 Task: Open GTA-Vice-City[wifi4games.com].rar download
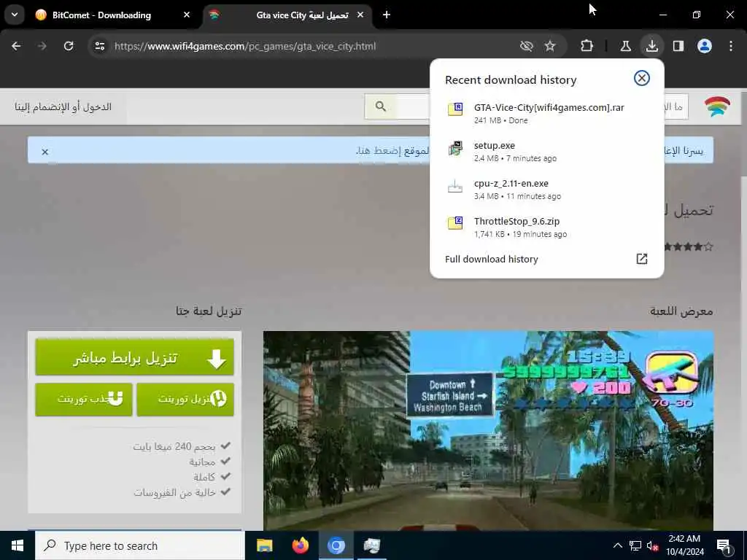[x=546, y=113]
